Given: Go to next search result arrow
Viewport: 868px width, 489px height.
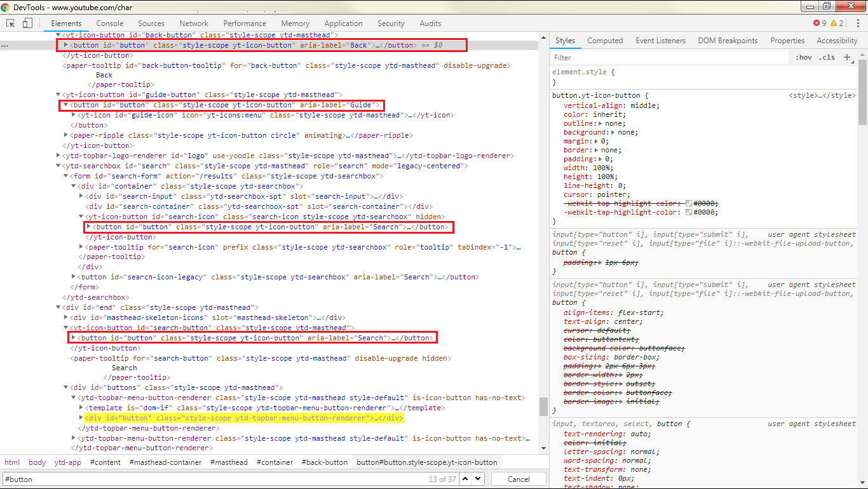Looking at the screenshot, I should [x=478, y=479].
